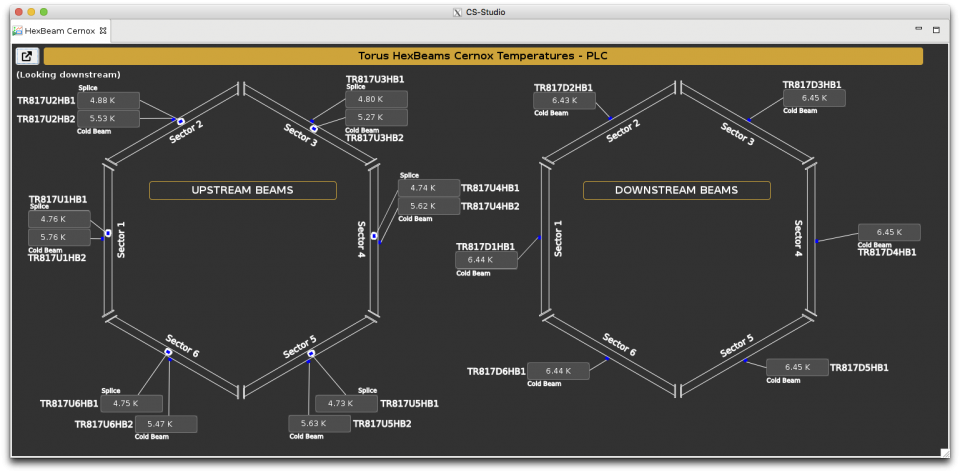Click the Sector 3 upstream sensor marker
Image resolution: width=960 pixels, height=473 pixels.
[x=314, y=128]
